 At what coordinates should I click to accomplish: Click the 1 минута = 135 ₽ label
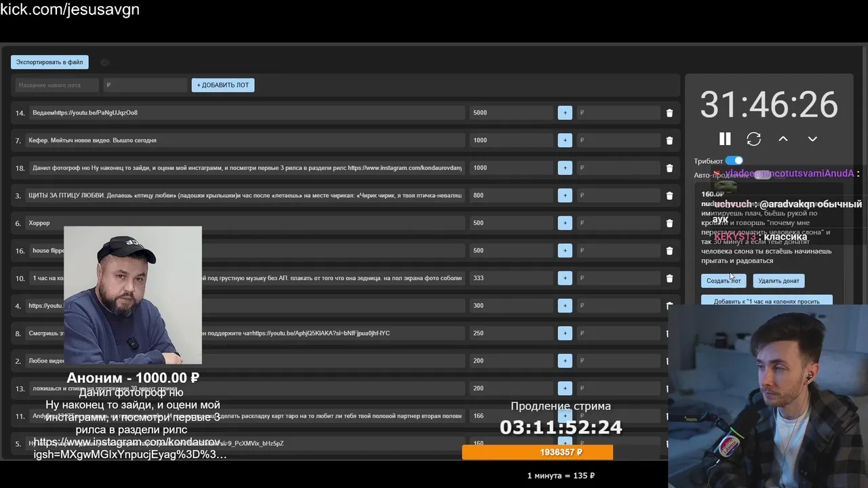[561, 476]
